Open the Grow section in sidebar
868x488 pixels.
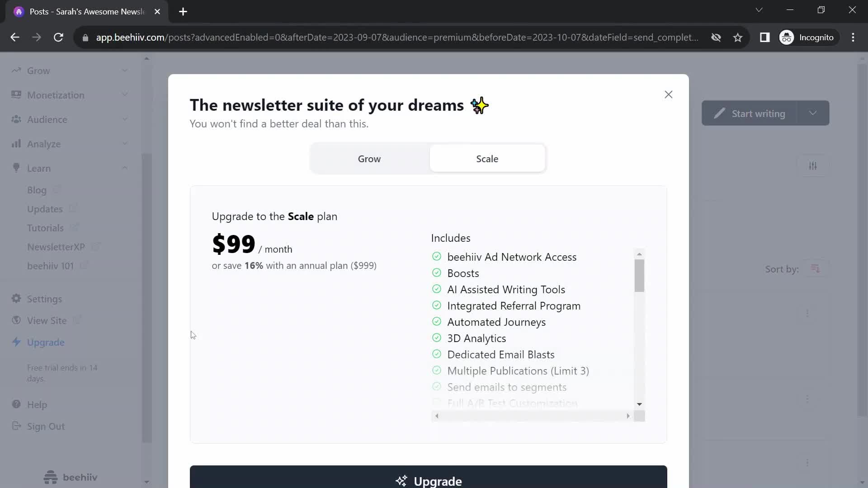(x=38, y=70)
